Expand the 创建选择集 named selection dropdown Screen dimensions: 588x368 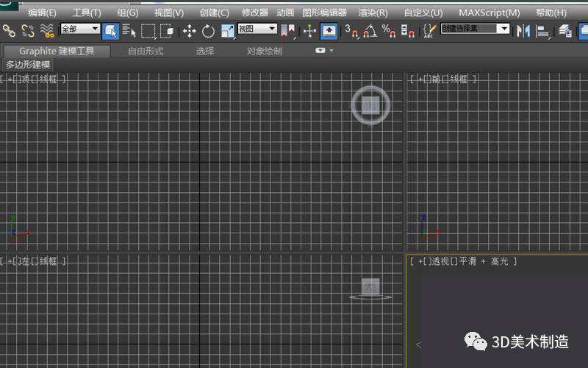[475, 29]
